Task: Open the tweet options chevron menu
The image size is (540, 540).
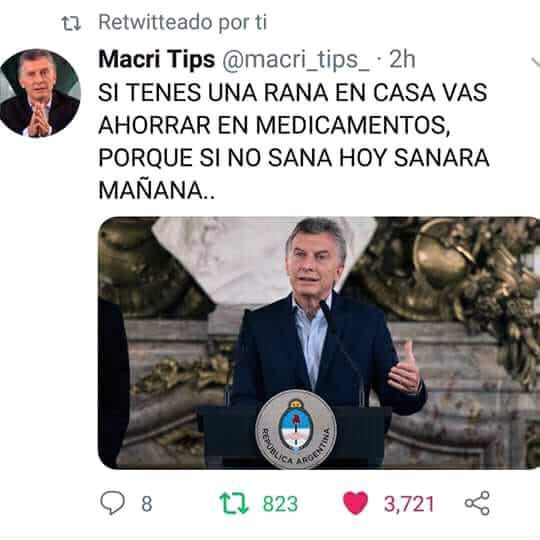Action: tap(535, 62)
